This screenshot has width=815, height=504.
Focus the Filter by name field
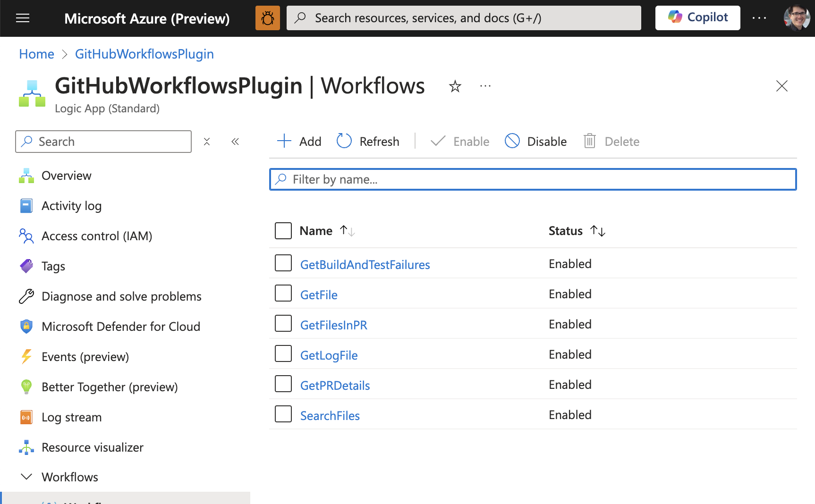pos(533,179)
